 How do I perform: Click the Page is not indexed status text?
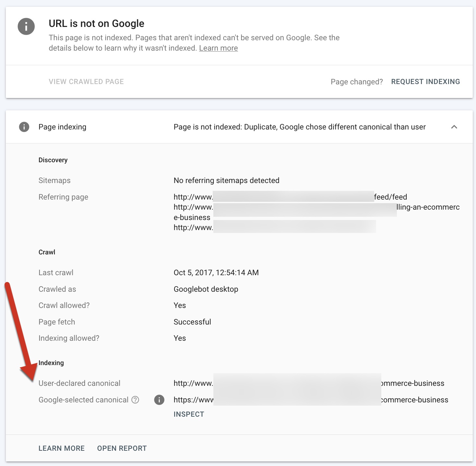[x=299, y=127]
